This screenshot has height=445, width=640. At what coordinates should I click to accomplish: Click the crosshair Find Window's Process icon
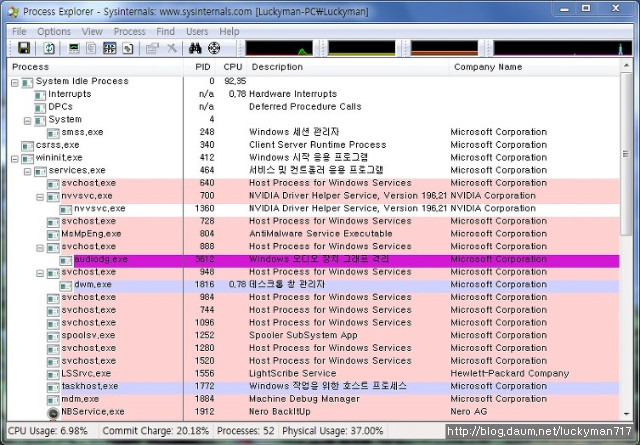214,48
